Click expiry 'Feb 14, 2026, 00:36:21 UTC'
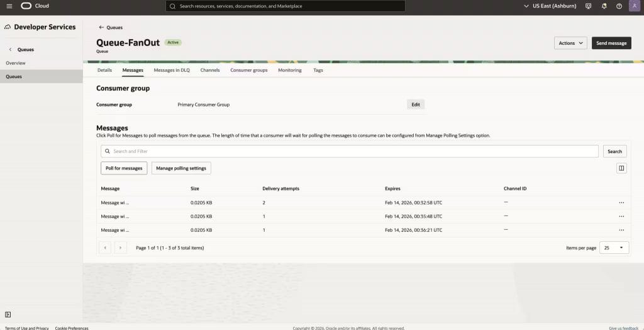Image resolution: width=644 pixels, height=330 pixels. 413,230
